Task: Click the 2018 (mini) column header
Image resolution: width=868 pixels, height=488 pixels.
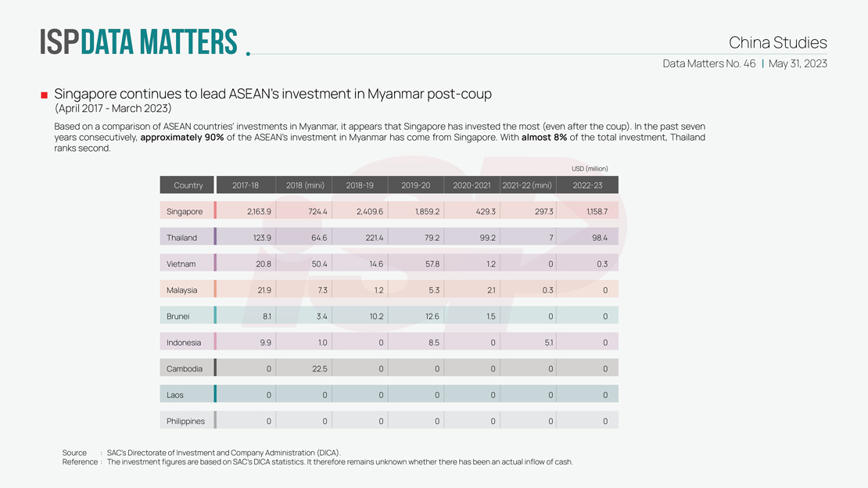Action: coord(305,185)
